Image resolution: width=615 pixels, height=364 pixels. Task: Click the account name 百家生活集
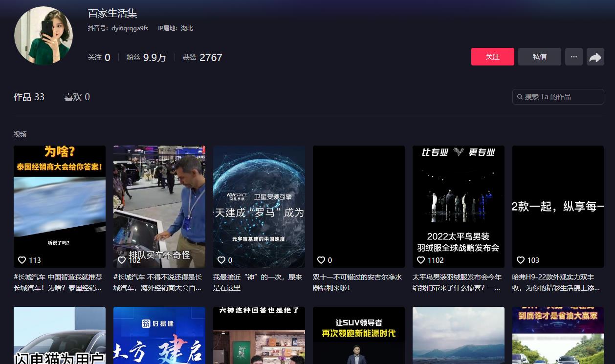point(112,14)
